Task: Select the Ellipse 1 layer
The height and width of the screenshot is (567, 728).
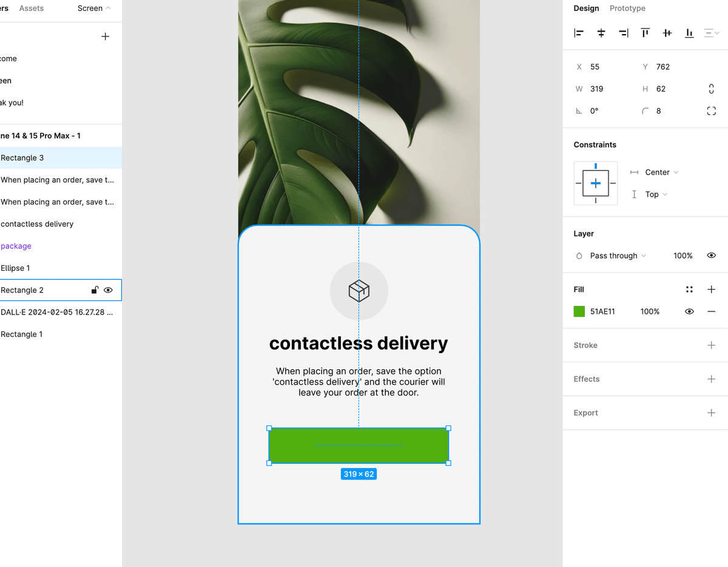Action: [x=61, y=268]
